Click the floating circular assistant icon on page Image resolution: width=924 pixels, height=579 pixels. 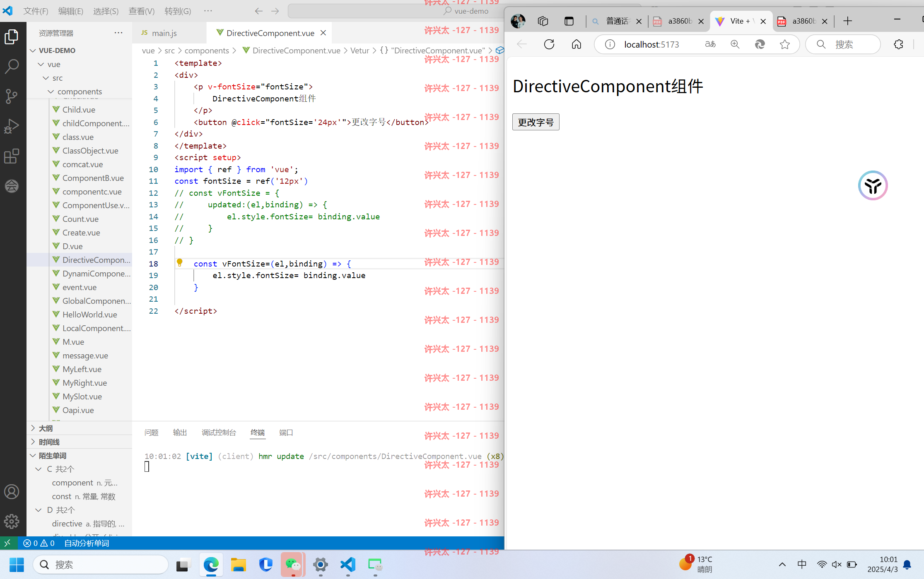point(873,185)
